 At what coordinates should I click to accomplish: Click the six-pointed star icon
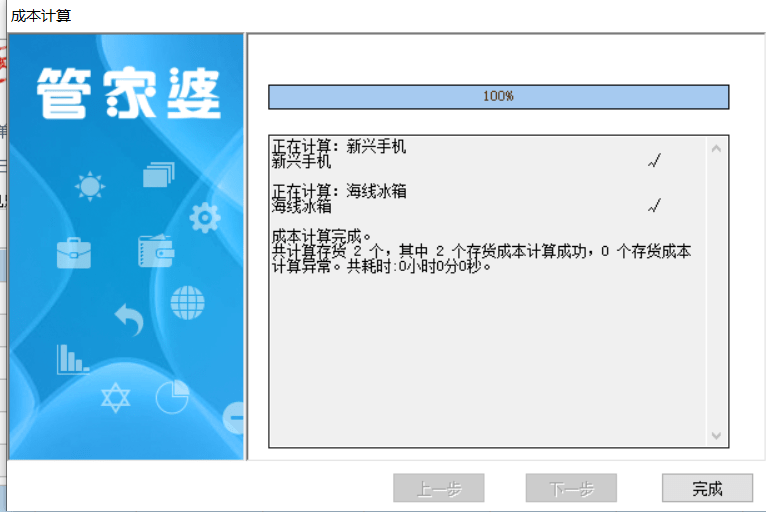pos(116,397)
